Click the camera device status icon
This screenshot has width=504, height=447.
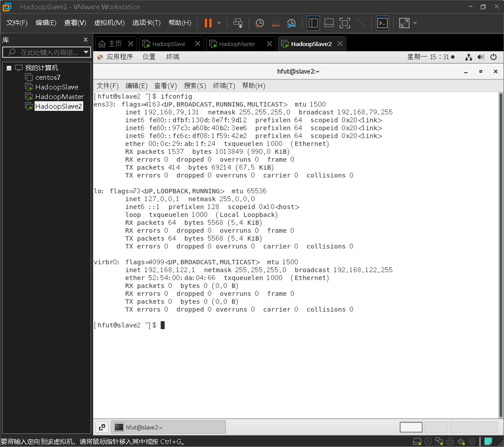coord(472,442)
